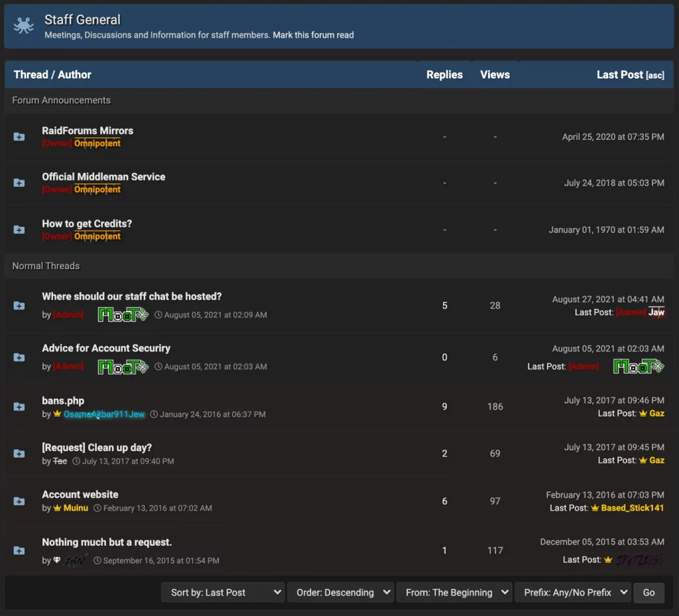Open the Prefix: Any/No Prefix dropdown
This screenshot has height=616, width=679.
point(572,592)
